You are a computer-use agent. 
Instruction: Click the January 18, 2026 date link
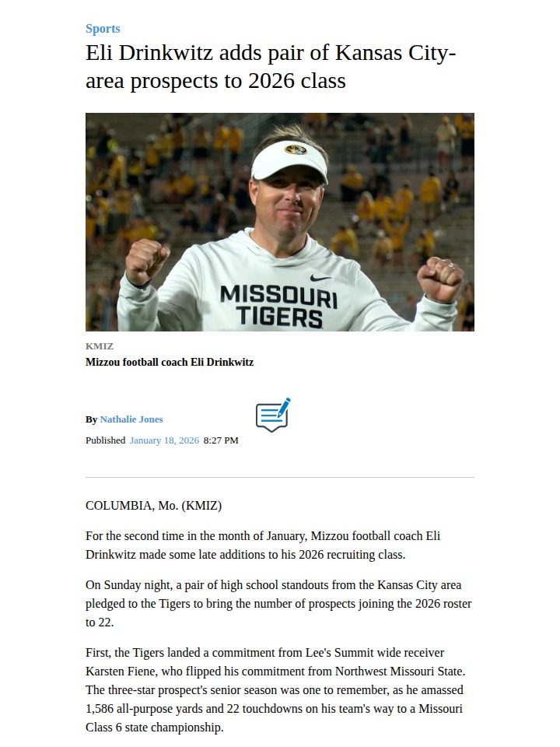pos(164,440)
